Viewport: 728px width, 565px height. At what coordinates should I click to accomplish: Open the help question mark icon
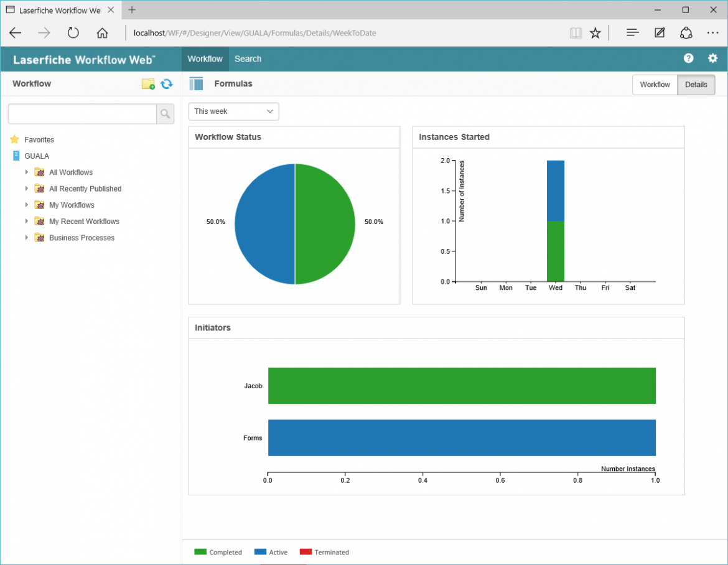tap(688, 58)
